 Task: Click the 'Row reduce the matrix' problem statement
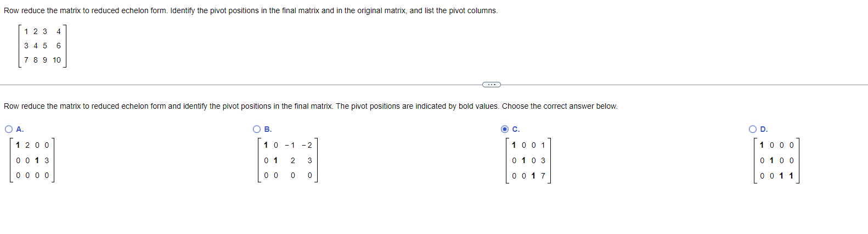(251, 10)
